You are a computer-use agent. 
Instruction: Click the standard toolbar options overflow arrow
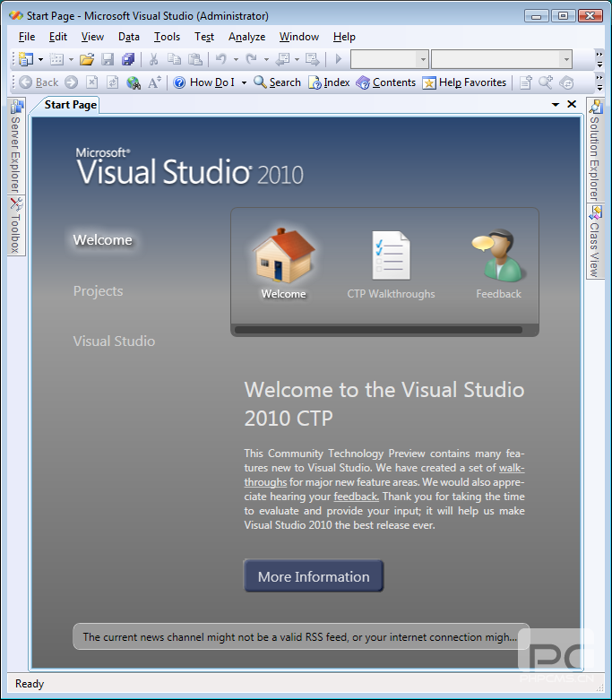599,59
